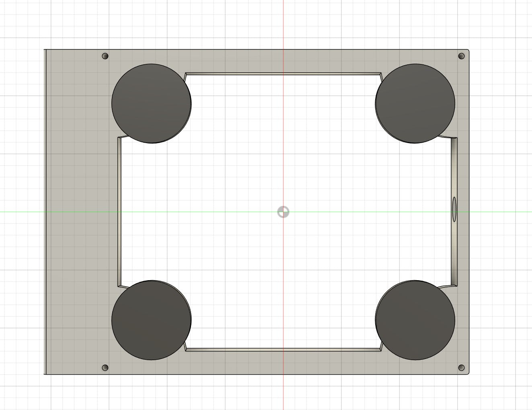This screenshot has width=532, height=410.
Task: Select the oval slot on right inner wall
Action: tap(454, 209)
